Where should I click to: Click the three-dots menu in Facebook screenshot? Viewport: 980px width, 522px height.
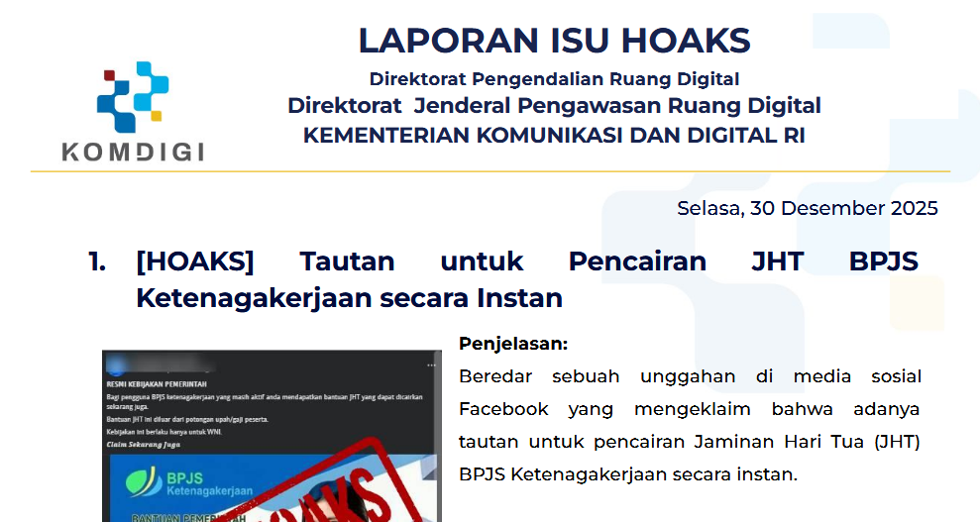tap(431, 365)
